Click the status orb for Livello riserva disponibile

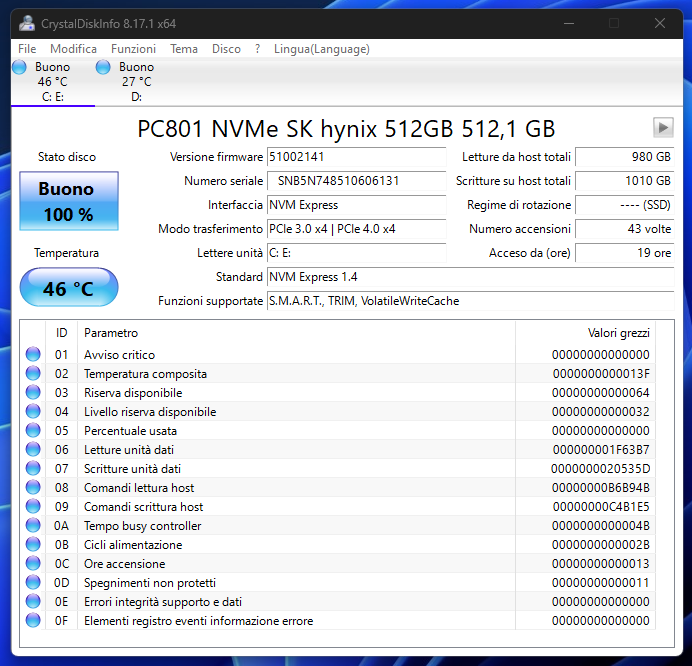[33, 411]
